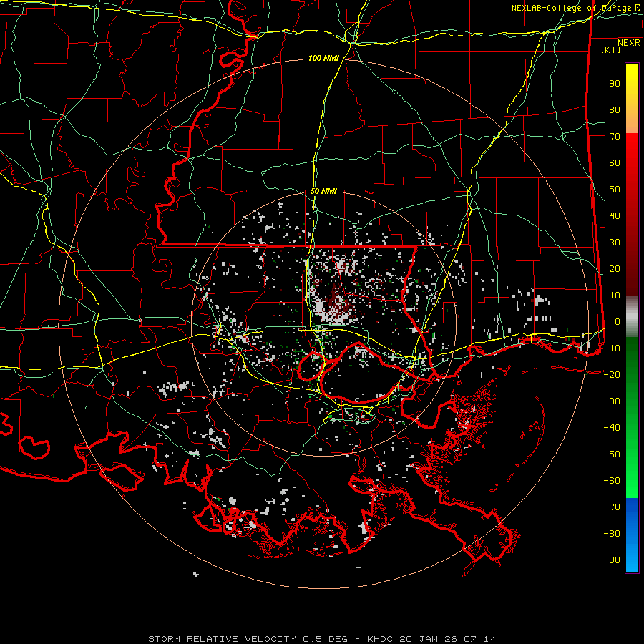Click the -50 scale label
This screenshot has height=644, width=644.
[x=612, y=454]
